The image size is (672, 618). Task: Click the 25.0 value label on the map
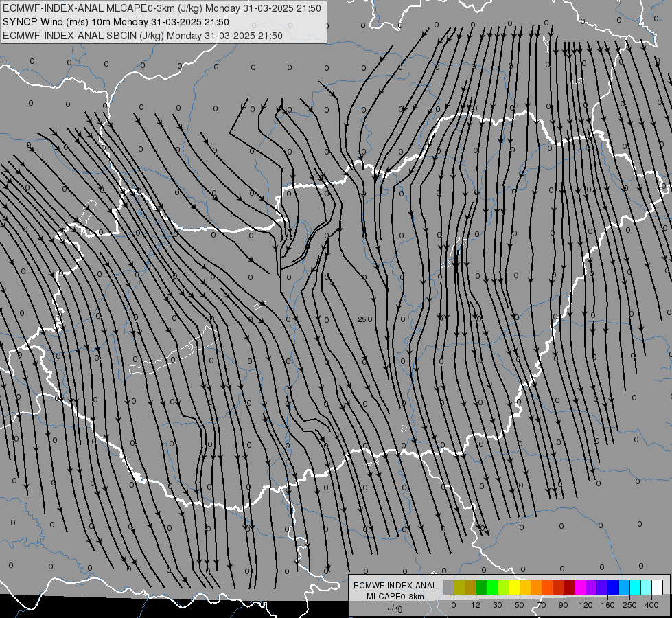[364, 319]
